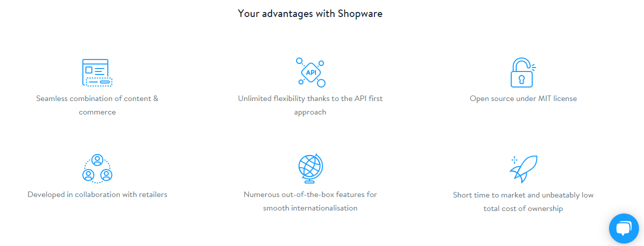
Task: Click the rocket icon
Action: point(523,169)
